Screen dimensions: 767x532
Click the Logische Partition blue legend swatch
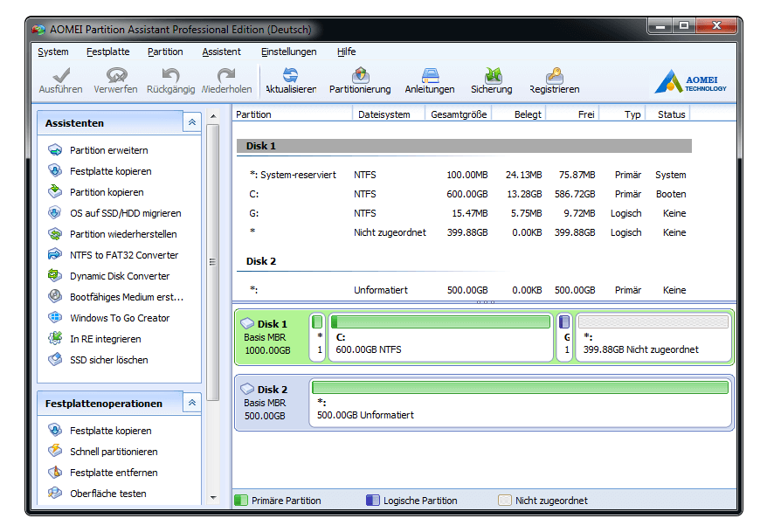point(373,500)
